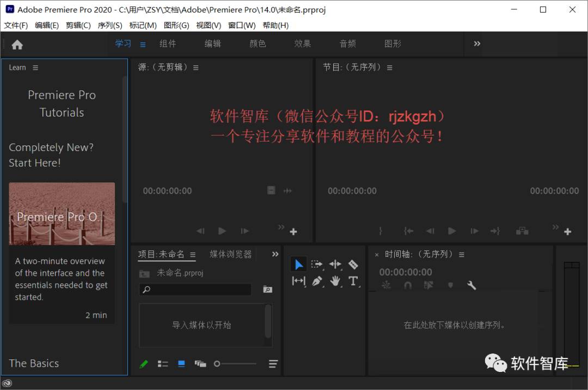The width and height of the screenshot is (588, 390).
Task: Go to In point in Program monitor
Action: coord(408,231)
